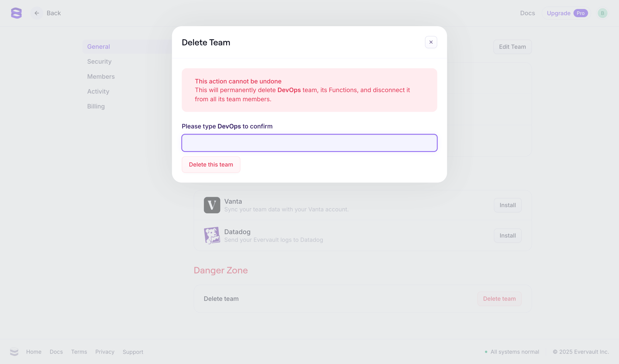Click the All systems normal status indicator
The height and width of the screenshot is (364, 619).
514,352
